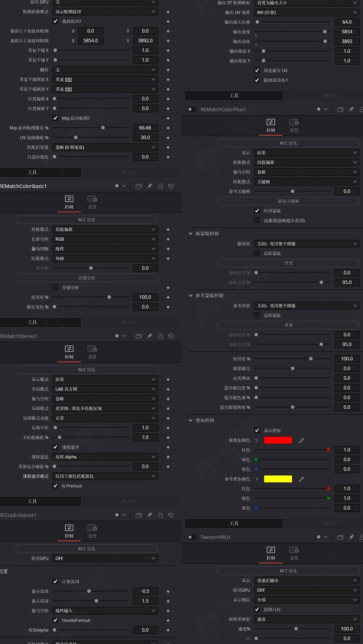363x644 pixels.
Task: Pin the REMatchStereo1 node controls
Action: tap(149, 336)
